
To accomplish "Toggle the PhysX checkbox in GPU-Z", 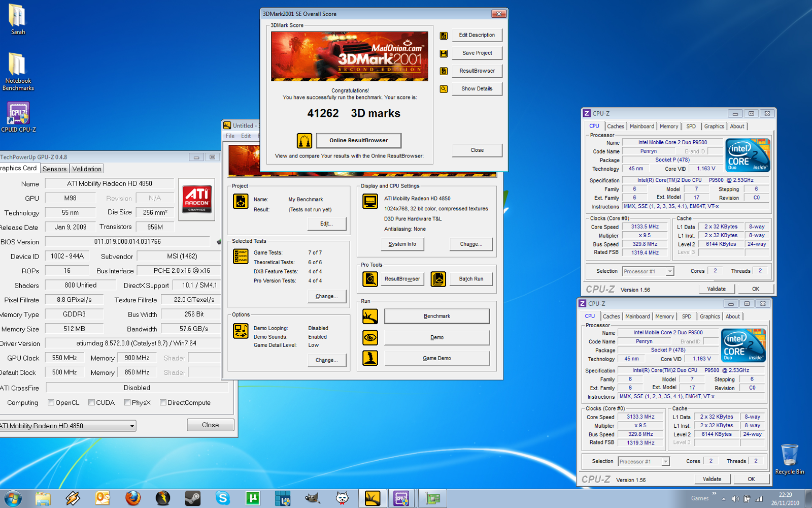I will click(x=127, y=402).
